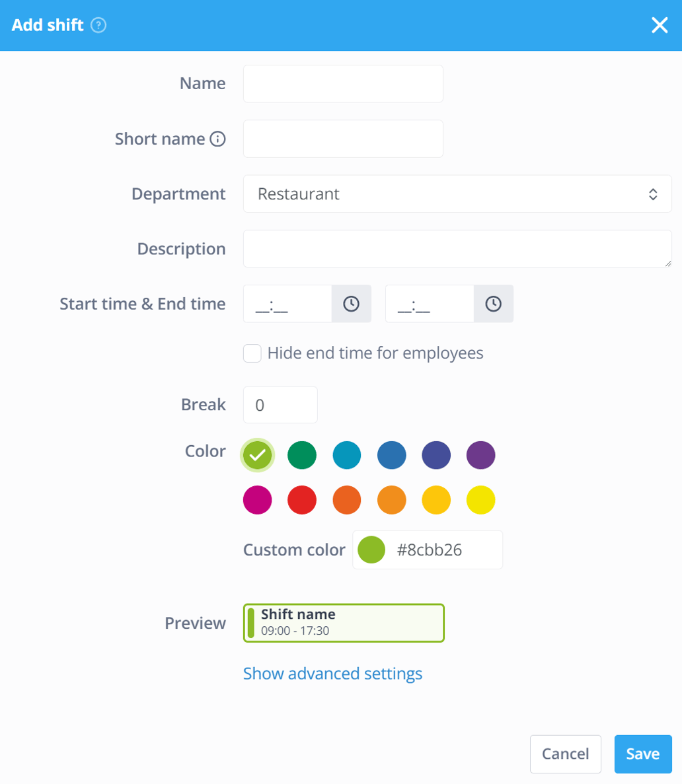Open the Add shift help tooltip
682x784 pixels.
pyautogui.click(x=99, y=25)
